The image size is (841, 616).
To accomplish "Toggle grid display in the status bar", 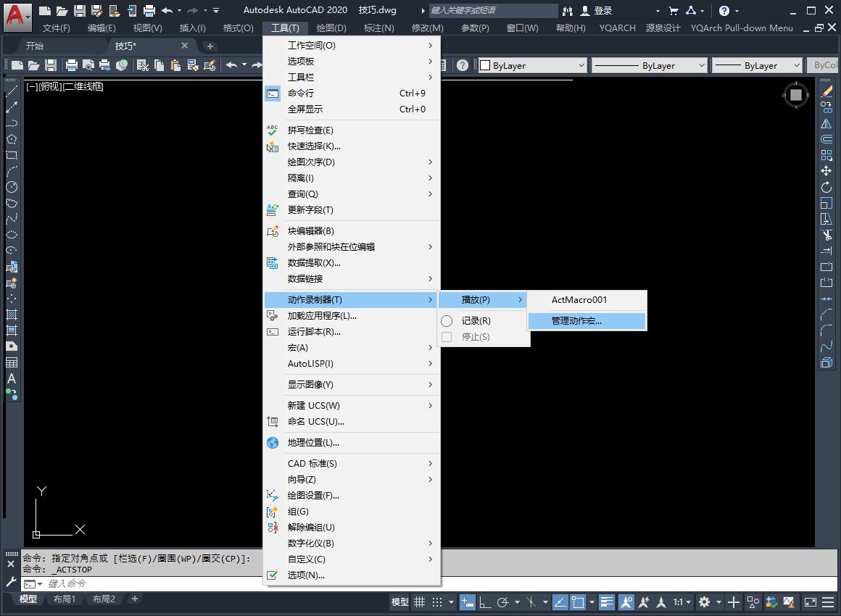I will pos(418,602).
